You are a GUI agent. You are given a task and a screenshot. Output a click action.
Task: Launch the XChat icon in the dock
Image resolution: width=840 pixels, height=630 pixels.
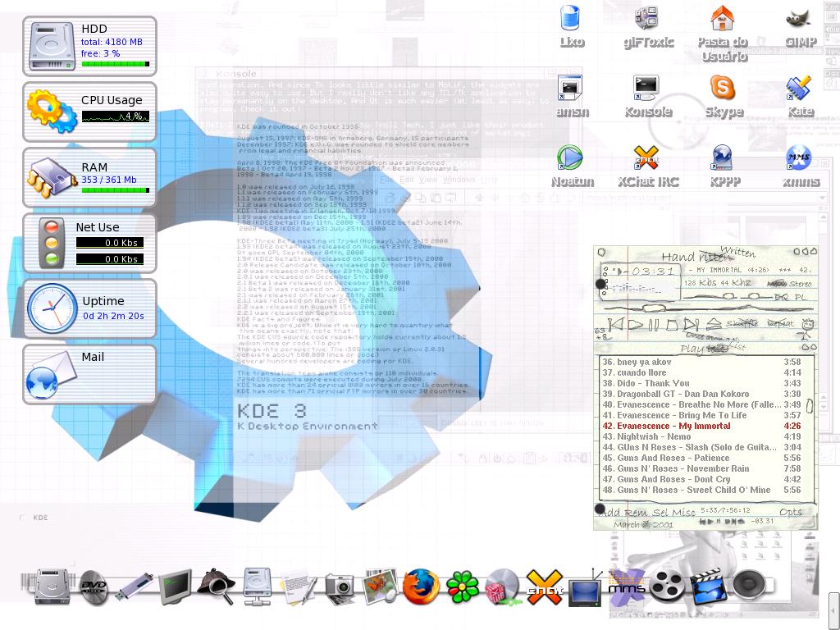pos(545,587)
